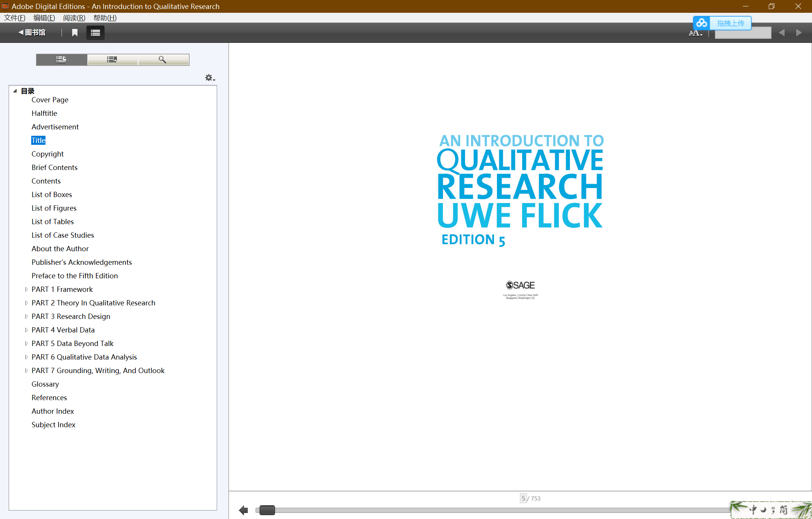
Task: Open the Contents entry
Action: pos(46,181)
